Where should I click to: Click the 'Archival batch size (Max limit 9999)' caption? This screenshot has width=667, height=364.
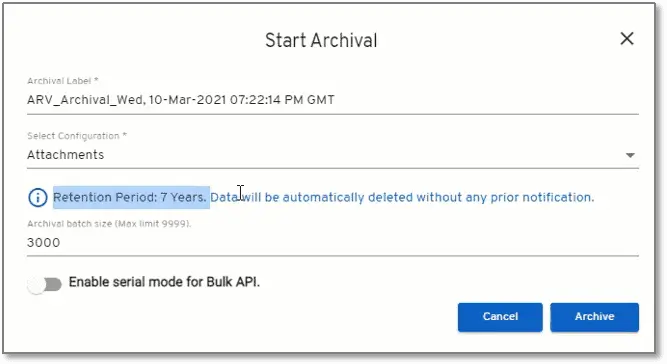[109, 224]
